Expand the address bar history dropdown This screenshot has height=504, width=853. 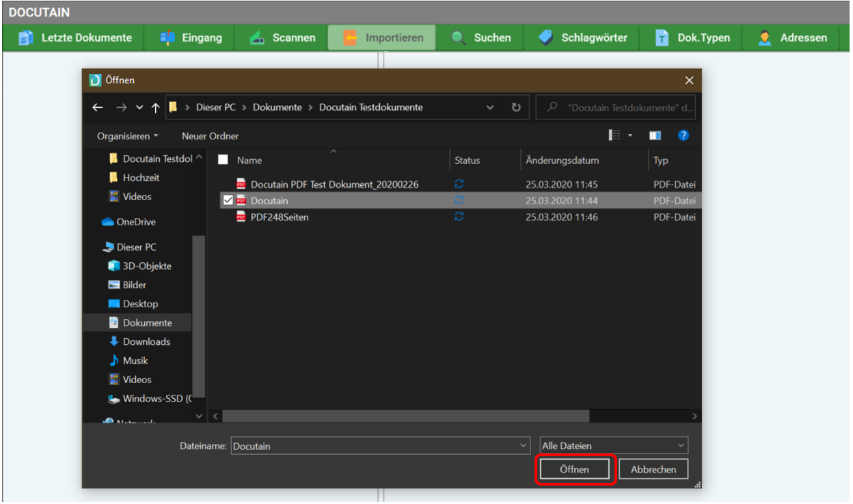tap(490, 107)
